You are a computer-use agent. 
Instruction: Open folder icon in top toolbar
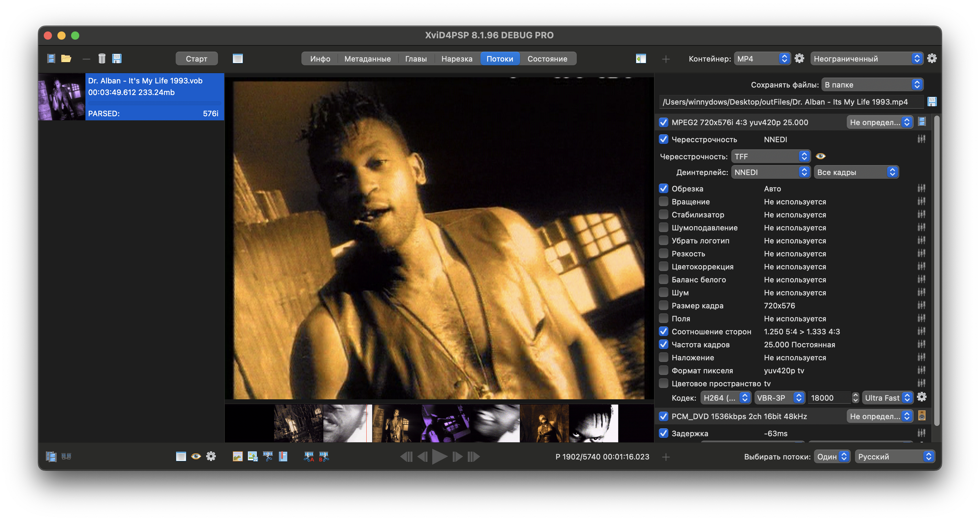click(x=66, y=58)
